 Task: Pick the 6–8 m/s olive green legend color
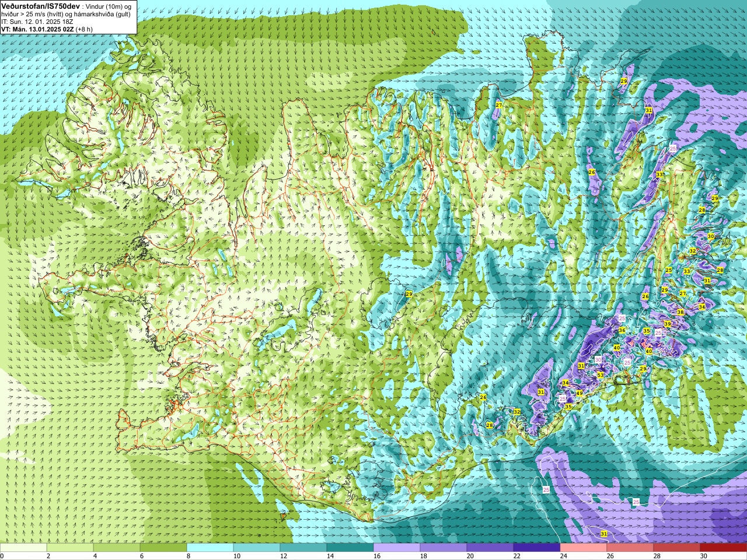[163, 548]
